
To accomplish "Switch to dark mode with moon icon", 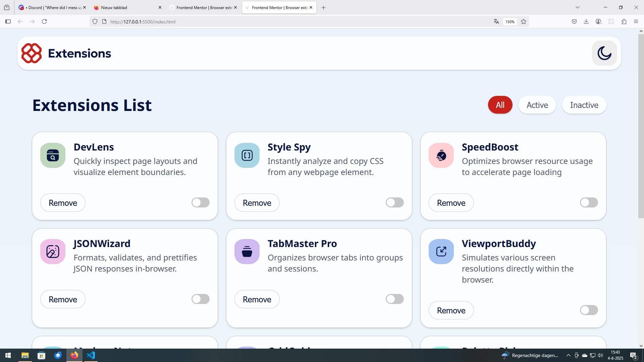I will point(604,53).
